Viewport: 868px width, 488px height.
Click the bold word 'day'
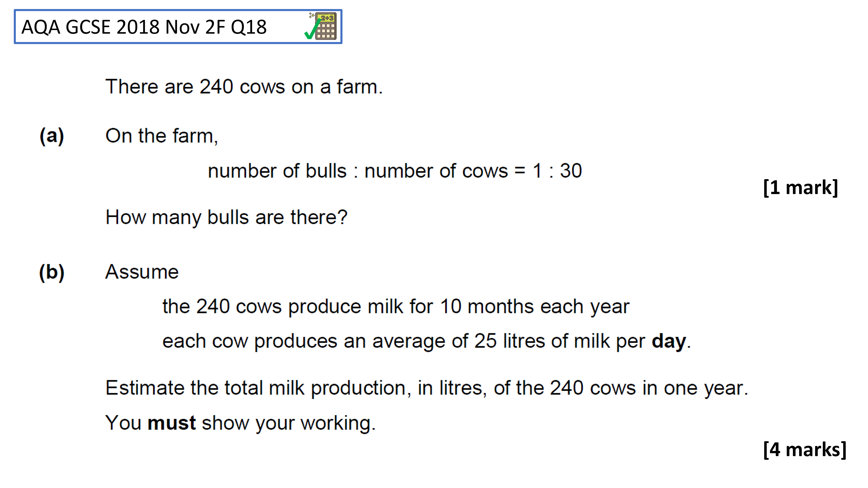pyautogui.click(x=669, y=342)
